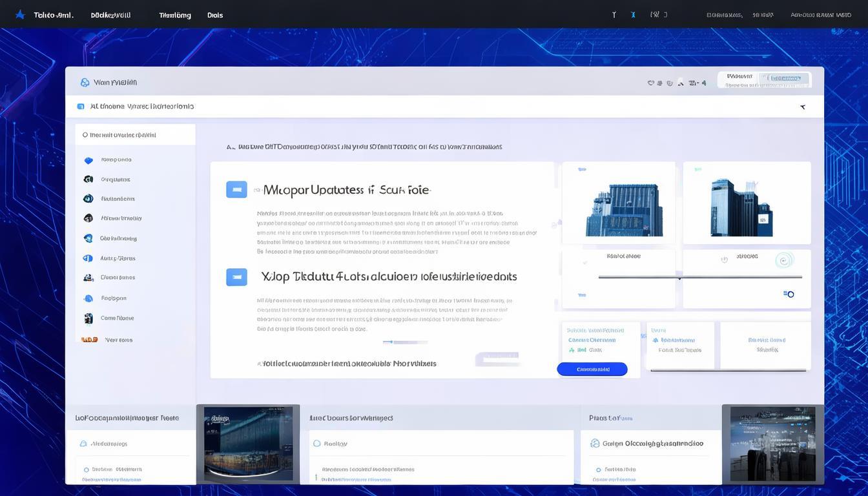Expand the arrow at right of subheader bar
868x496 pixels.
(803, 107)
